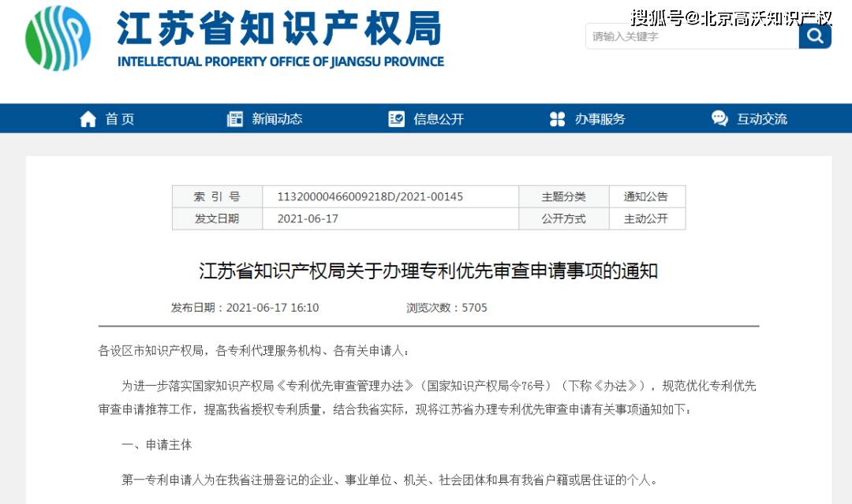Click the index number 11320000466009218D/2021-00145

pos(370,196)
